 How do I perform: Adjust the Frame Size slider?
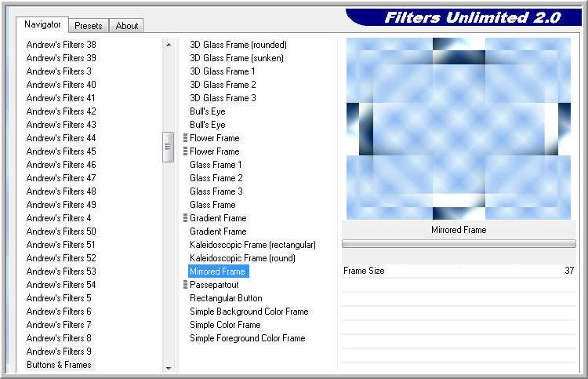[459, 271]
